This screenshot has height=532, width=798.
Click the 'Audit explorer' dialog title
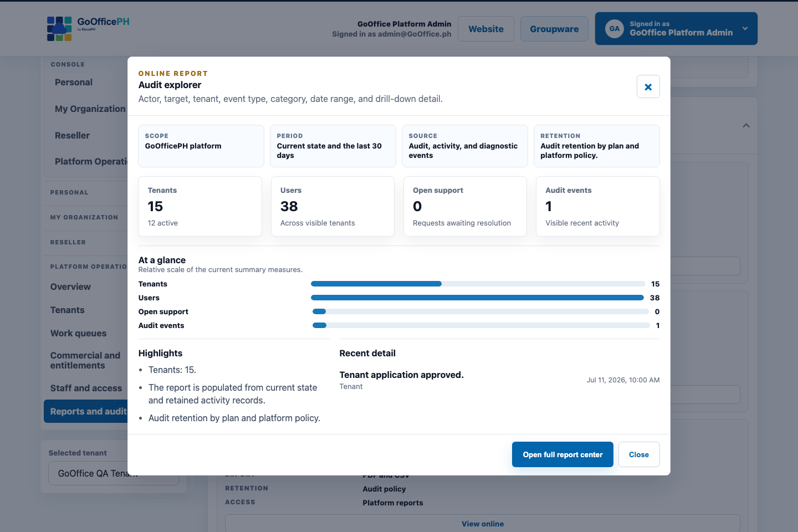click(x=170, y=85)
